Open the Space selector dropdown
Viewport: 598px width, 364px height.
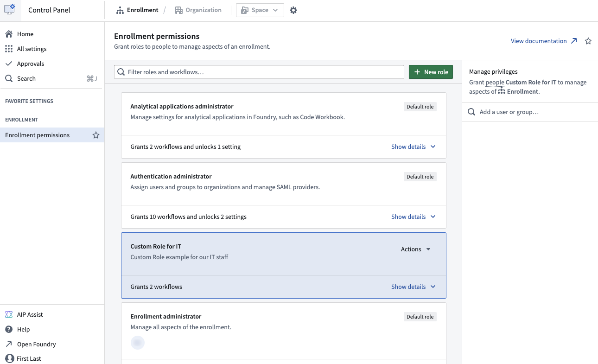coord(260,9)
